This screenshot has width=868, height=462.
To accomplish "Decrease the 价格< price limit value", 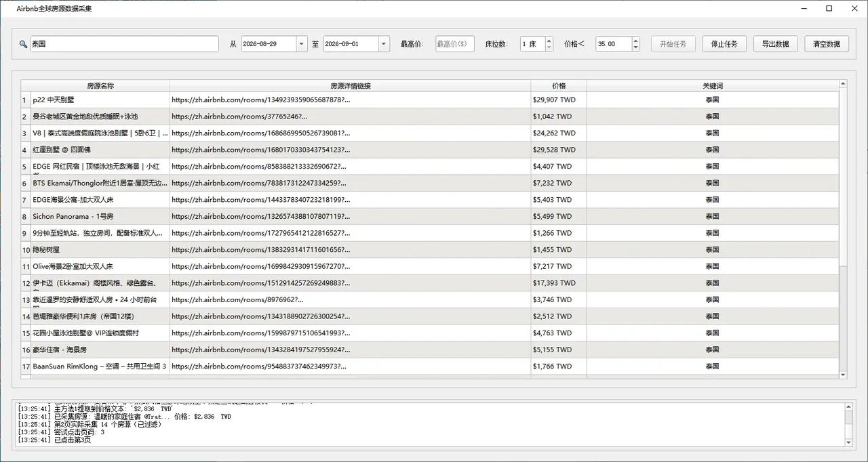I will pyautogui.click(x=635, y=48).
